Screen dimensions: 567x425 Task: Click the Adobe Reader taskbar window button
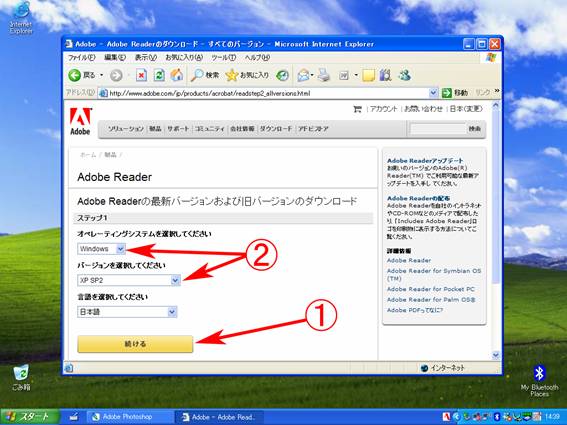[x=219, y=417]
